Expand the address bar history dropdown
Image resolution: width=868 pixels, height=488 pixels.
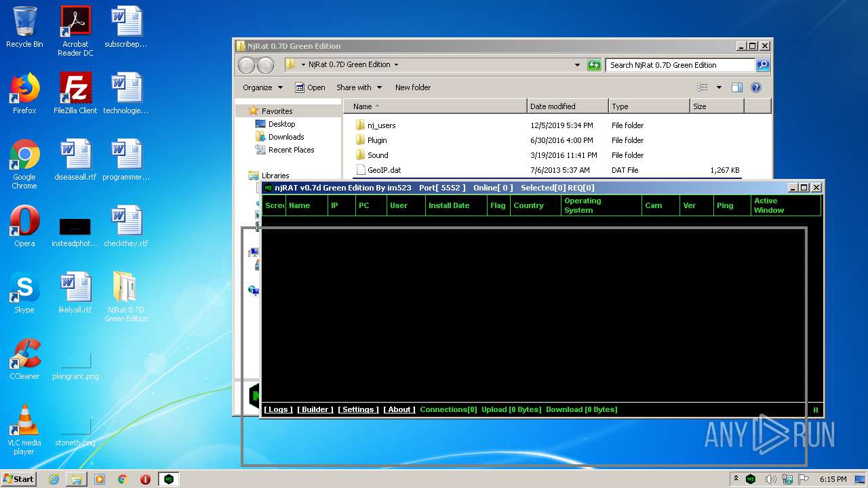[x=577, y=65]
